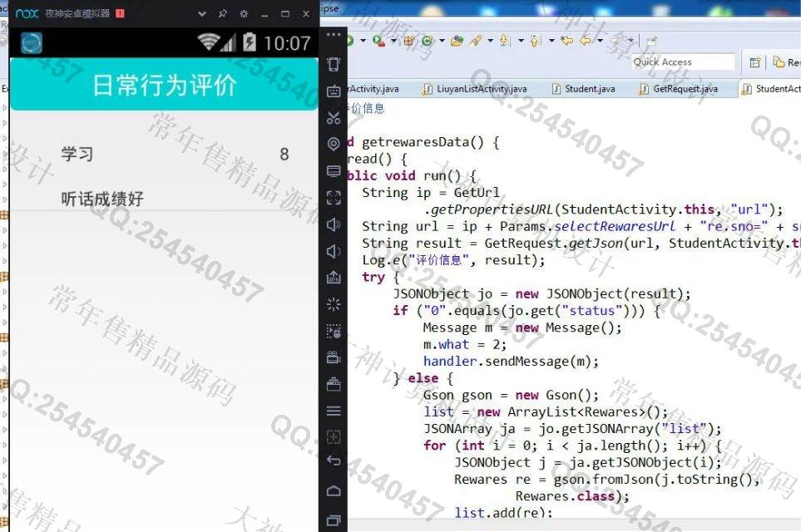Click the app icon in Android status bar
Image resolution: width=801 pixels, height=532 pixels.
[31, 43]
